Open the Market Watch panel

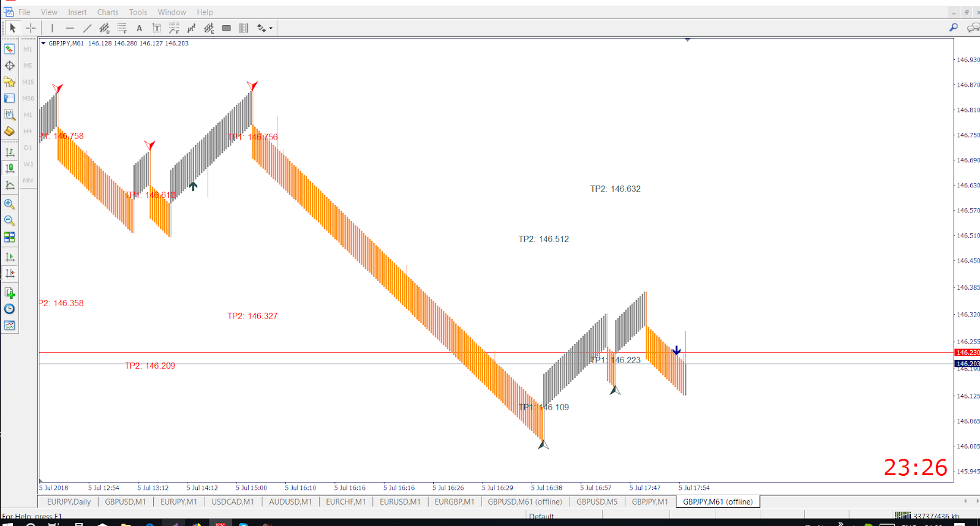coord(9,49)
